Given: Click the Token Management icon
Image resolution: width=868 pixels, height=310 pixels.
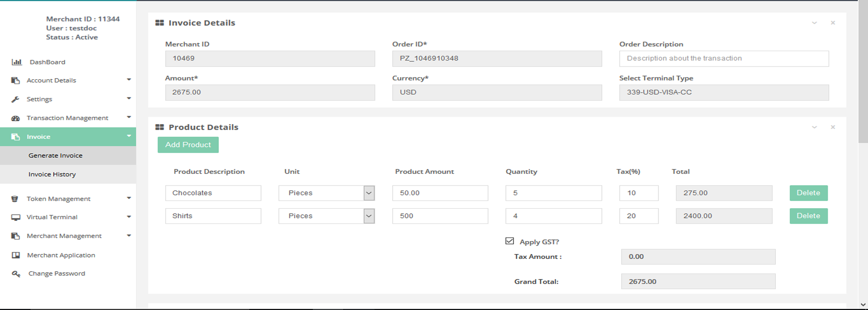Looking at the screenshot, I should click(15, 199).
